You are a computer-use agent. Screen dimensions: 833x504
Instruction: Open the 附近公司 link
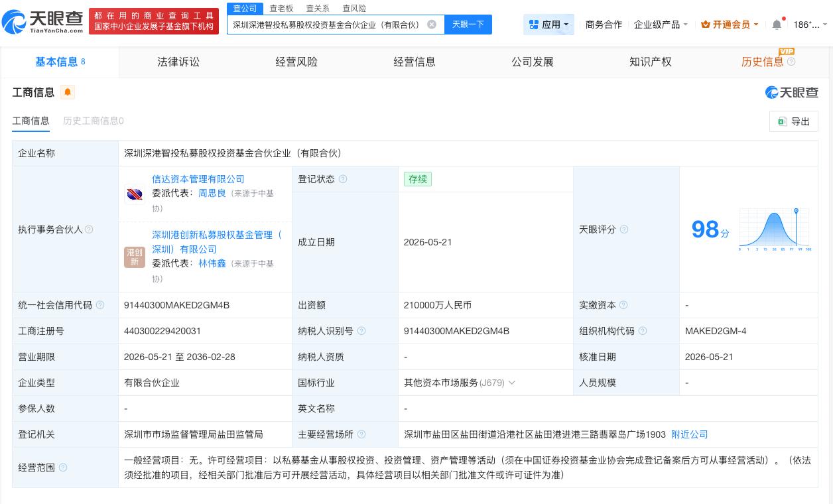click(x=690, y=434)
